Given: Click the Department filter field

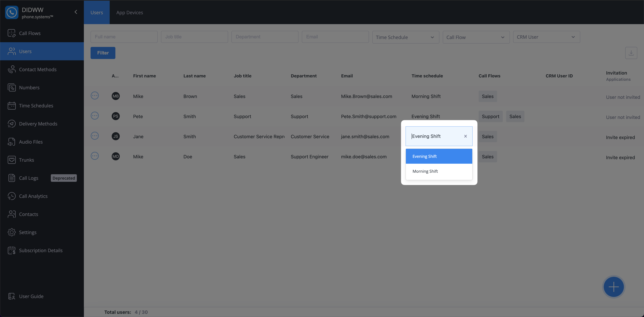Looking at the screenshot, I should tap(265, 37).
